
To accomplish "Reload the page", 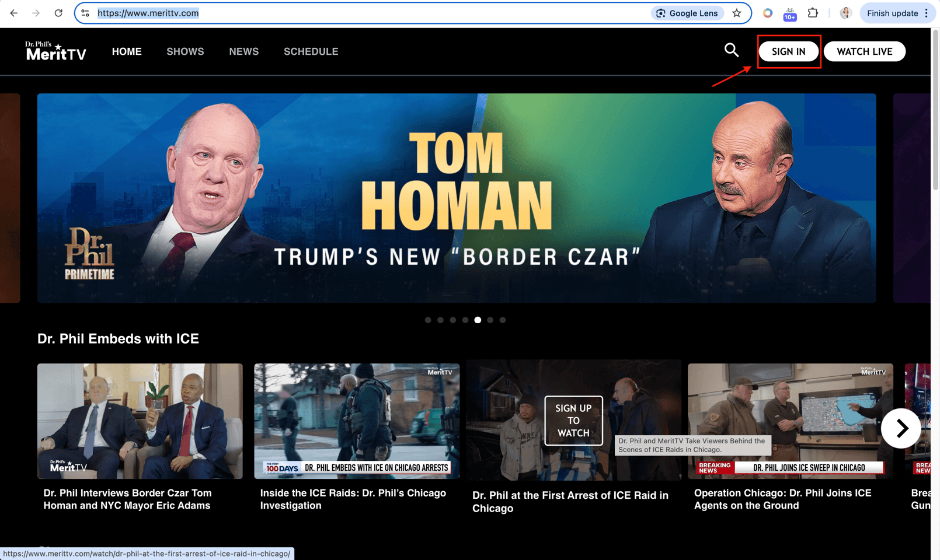I will point(58,13).
